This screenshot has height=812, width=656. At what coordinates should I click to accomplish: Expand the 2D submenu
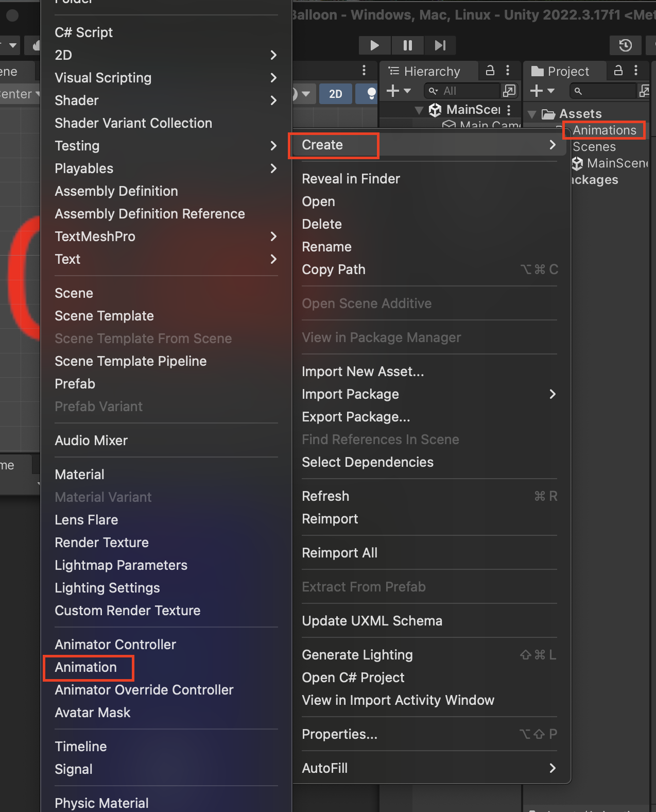click(x=166, y=55)
